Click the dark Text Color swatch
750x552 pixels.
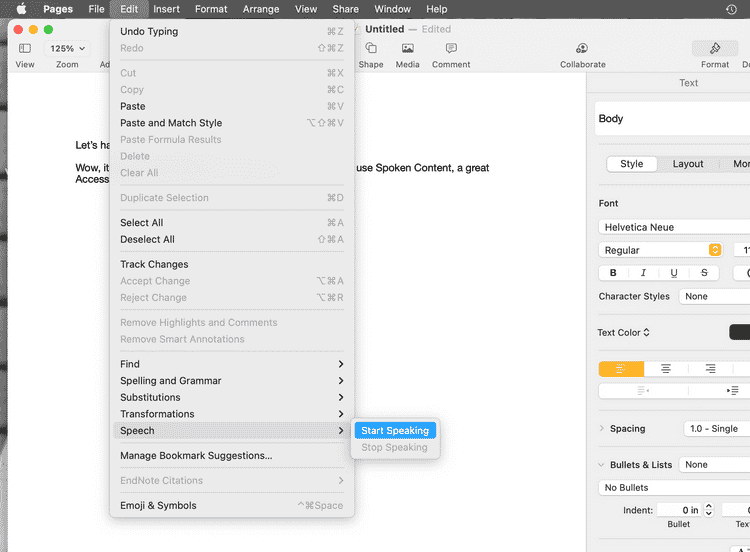pyautogui.click(x=739, y=332)
